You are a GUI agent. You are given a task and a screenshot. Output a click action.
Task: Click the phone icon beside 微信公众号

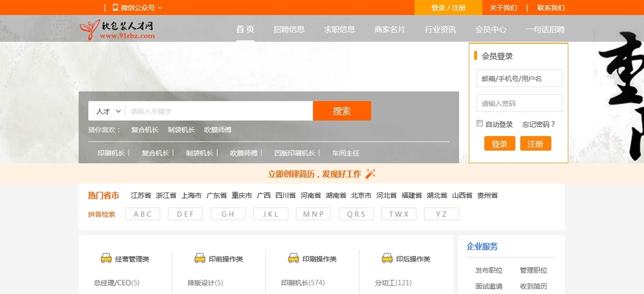(115, 7)
